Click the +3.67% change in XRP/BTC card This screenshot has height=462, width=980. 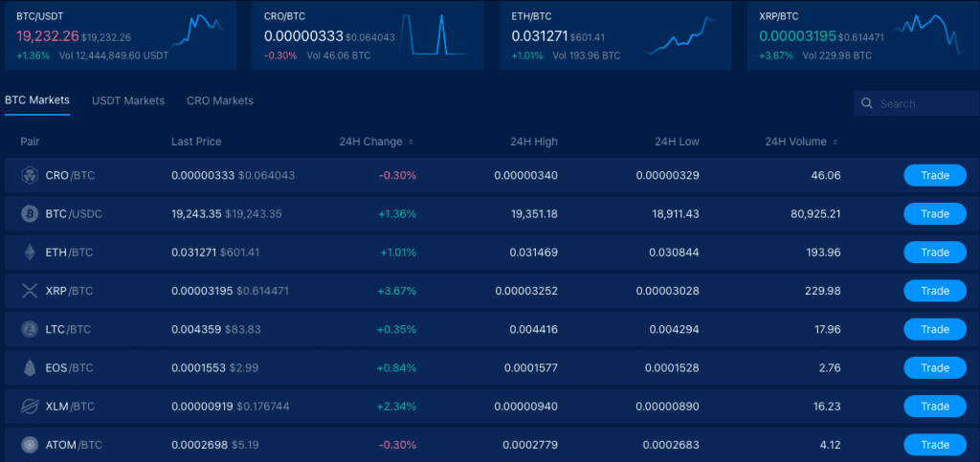pos(775,55)
